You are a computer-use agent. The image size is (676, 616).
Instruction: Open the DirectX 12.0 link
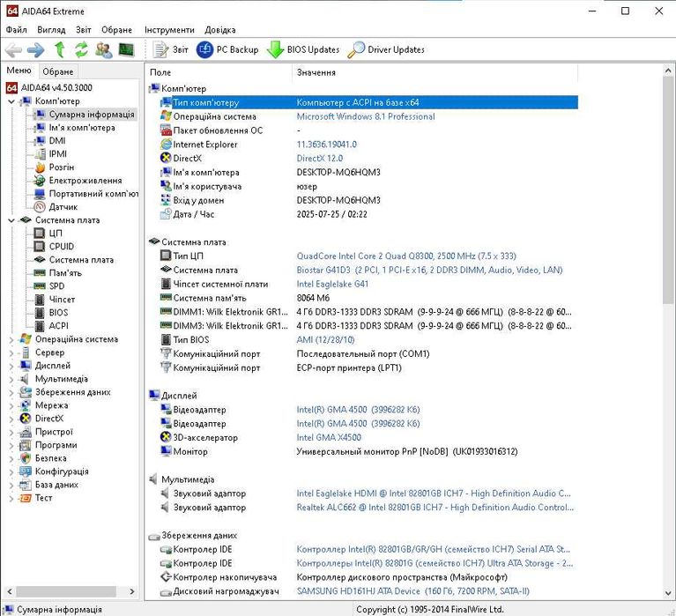coord(319,159)
